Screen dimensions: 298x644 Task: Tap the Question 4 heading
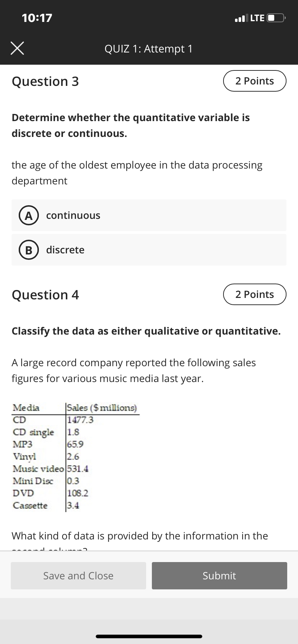pyautogui.click(x=45, y=295)
